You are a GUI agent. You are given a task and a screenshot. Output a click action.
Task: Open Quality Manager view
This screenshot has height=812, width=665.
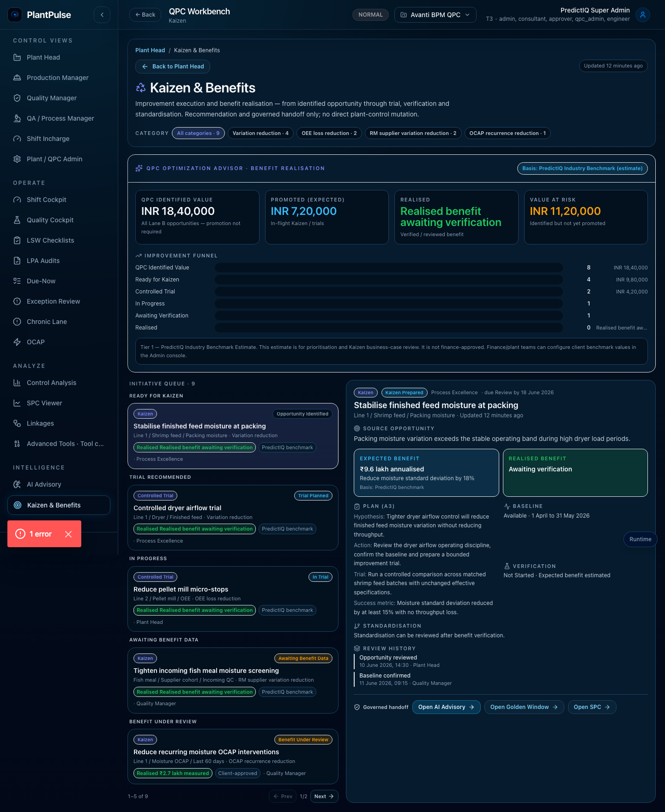click(x=59, y=98)
